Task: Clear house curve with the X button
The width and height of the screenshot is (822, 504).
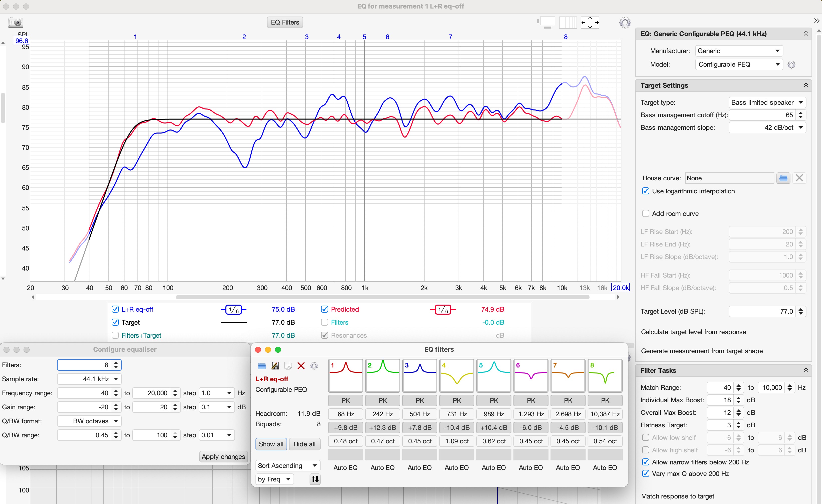Action: (799, 178)
